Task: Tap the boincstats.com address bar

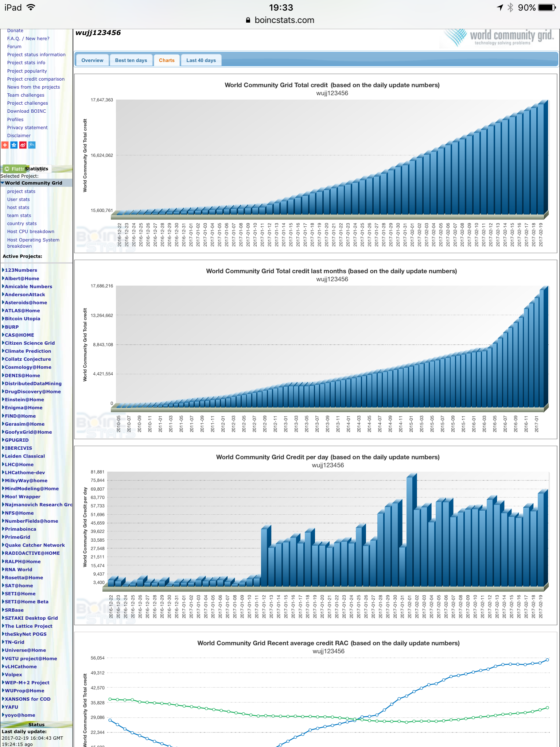Action: pyautogui.click(x=280, y=20)
